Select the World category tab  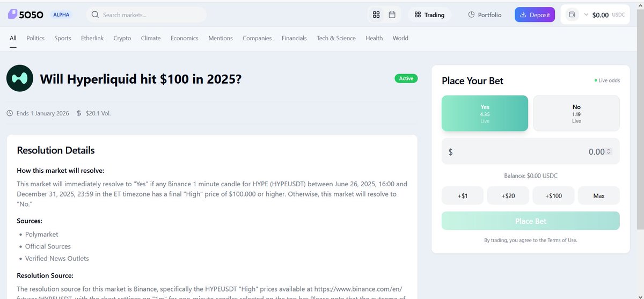pyautogui.click(x=400, y=38)
